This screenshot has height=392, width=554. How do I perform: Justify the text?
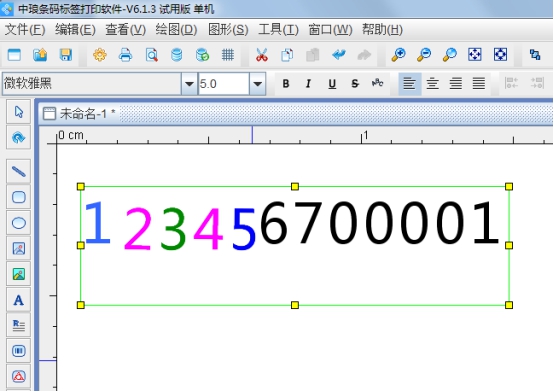pyautogui.click(x=479, y=84)
